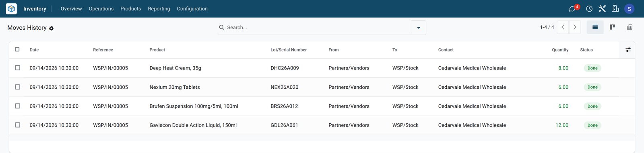Open the Operations menu
The height and width of the screenshot is (153, 644).
pyautogui.click(x=101, y=8)
